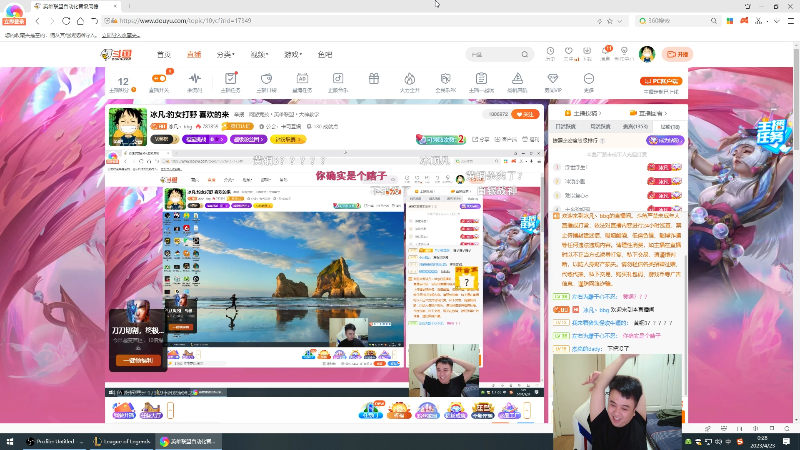Click the circled minus icon in toolbar
The image size is (800, 450).
pos(589,79)
